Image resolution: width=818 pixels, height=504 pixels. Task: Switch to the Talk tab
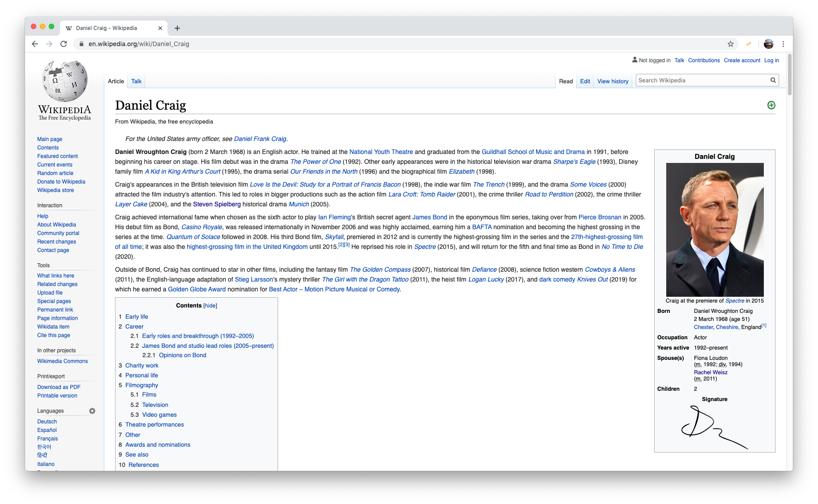pos(136,81)
